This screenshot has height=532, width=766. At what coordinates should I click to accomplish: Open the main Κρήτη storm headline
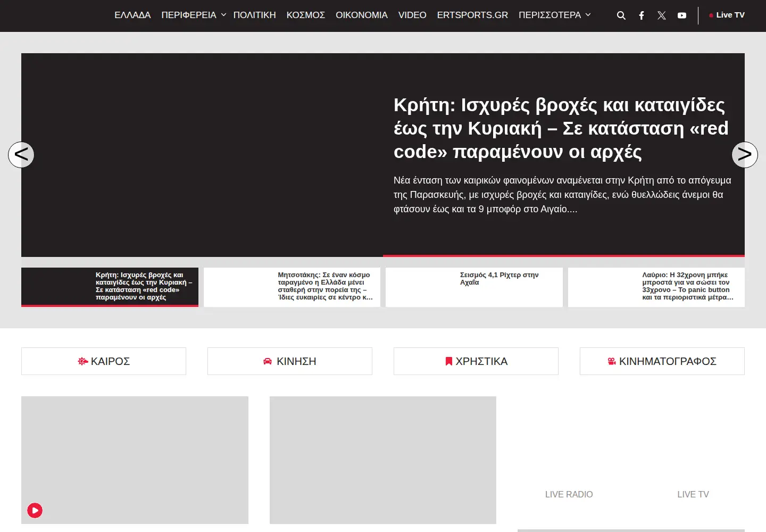(561, 128)
